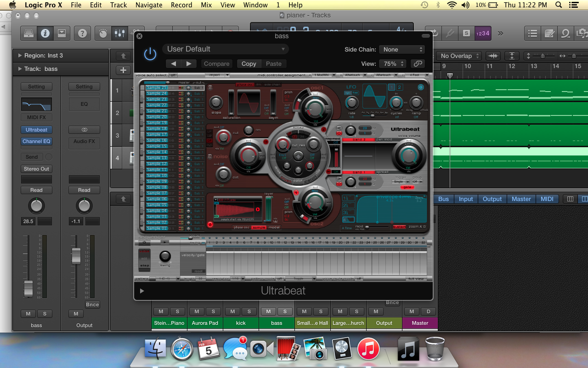Viewport: 588px width, 368px height.
Task: Open the Library button in the Logic toolbar
Action: pyautogui.click(x=29, y=33)
